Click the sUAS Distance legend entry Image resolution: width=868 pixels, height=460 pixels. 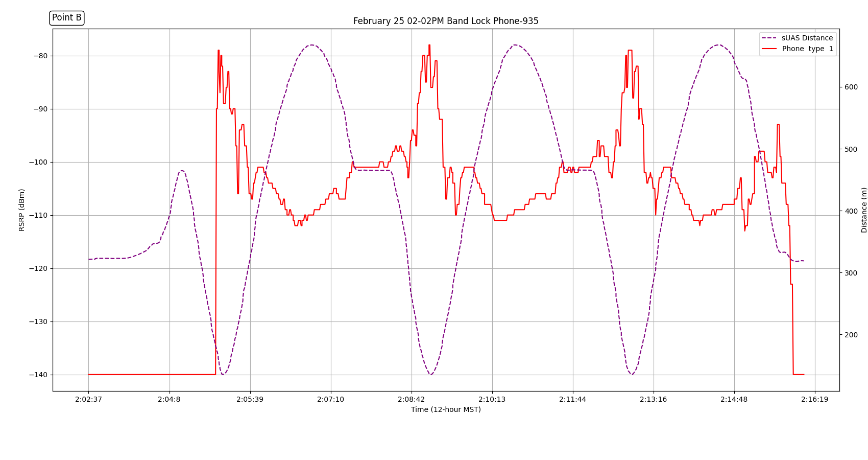click(x=807, y=38)
